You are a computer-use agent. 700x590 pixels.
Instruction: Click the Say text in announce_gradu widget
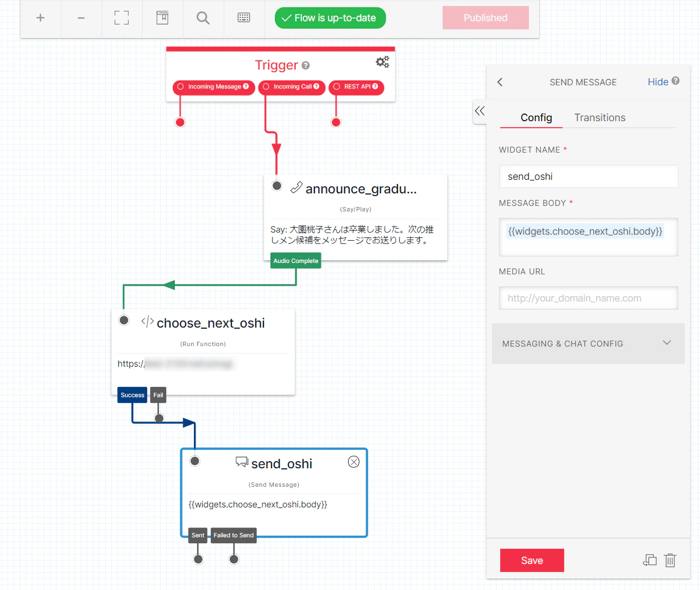[x=352, y=235]
